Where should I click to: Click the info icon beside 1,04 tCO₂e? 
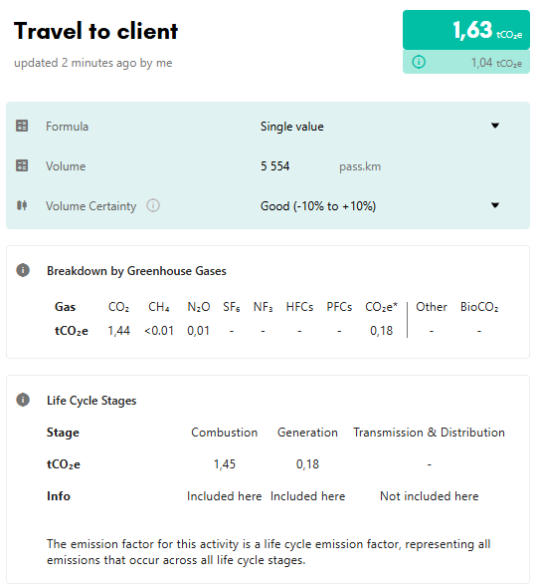pos(419,62)
